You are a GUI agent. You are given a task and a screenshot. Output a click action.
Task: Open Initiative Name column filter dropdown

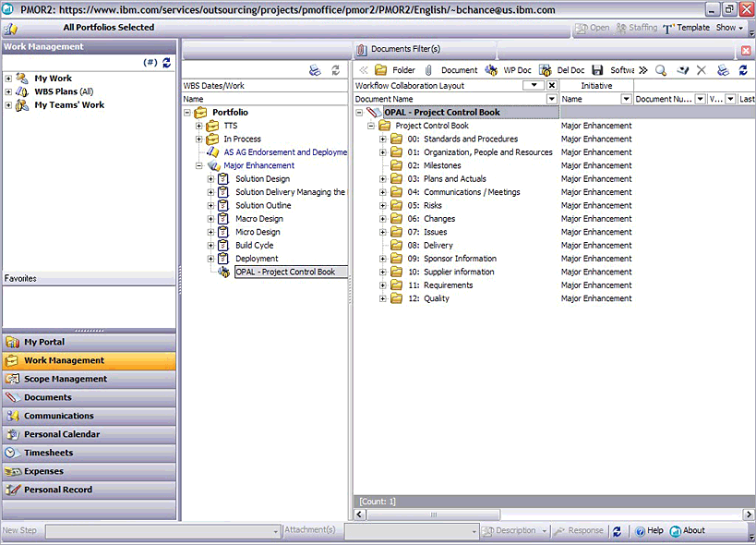coord(626,99)
